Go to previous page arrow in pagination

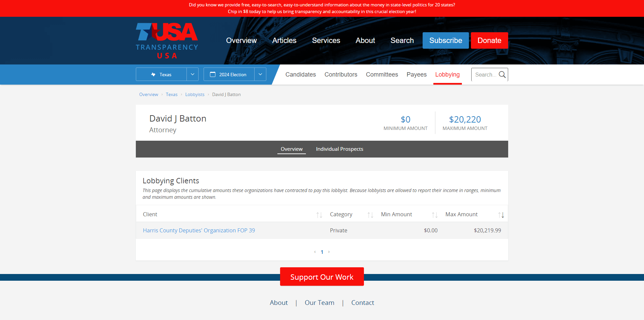pos(315,252)
